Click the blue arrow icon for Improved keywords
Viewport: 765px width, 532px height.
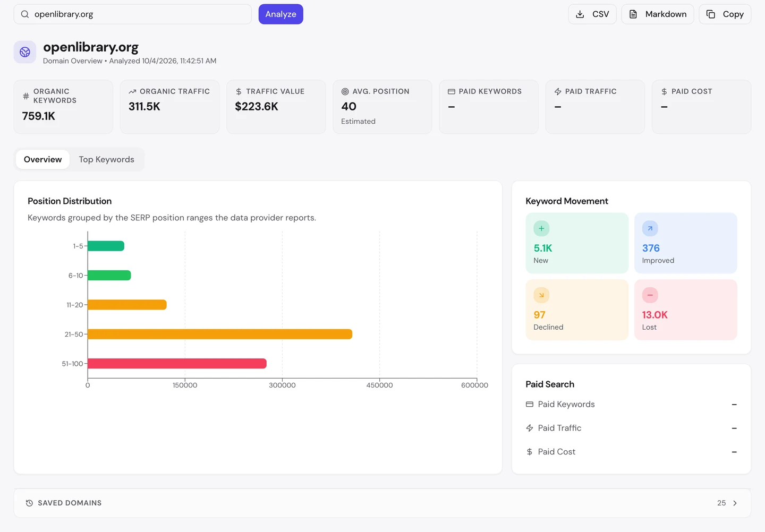click(x=650, y=228)
